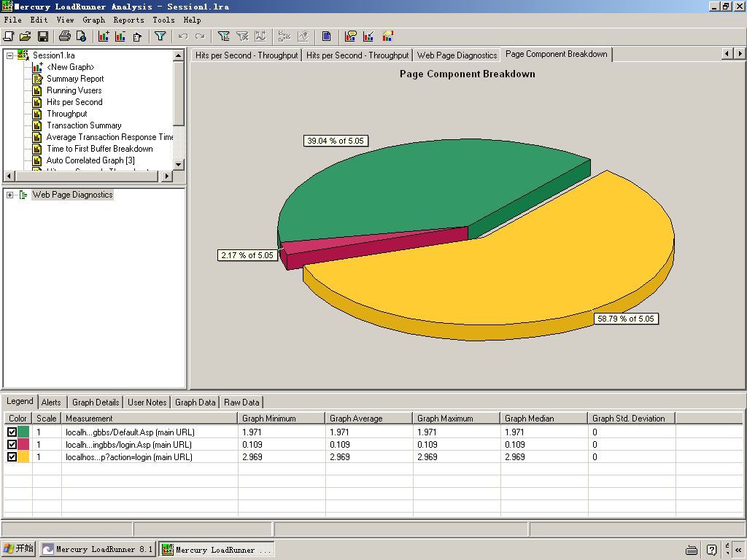
Task: Uncheck the action=login measurement checkbox
Action: pos(12,456)
